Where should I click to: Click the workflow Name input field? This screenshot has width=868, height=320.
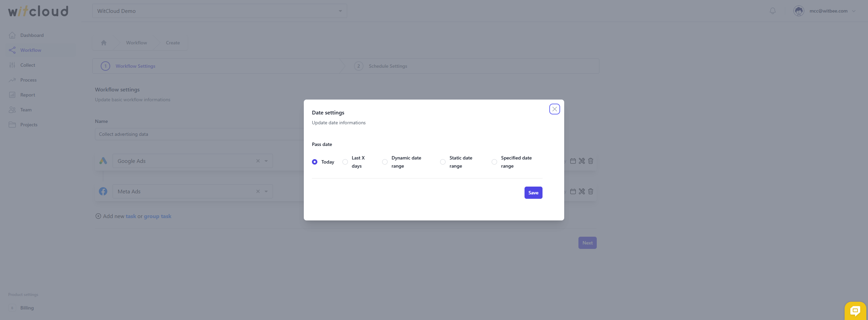pos(199,134)
